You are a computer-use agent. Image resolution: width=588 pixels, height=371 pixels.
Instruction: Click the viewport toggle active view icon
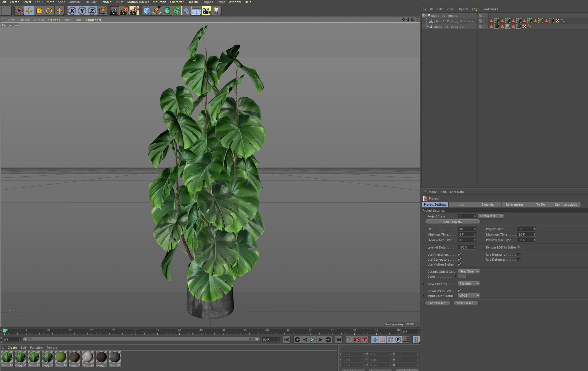point(418,19)
